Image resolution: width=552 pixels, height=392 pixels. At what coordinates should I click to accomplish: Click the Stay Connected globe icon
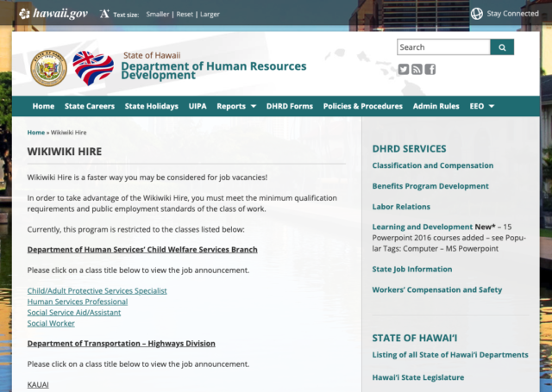(477, 14)
